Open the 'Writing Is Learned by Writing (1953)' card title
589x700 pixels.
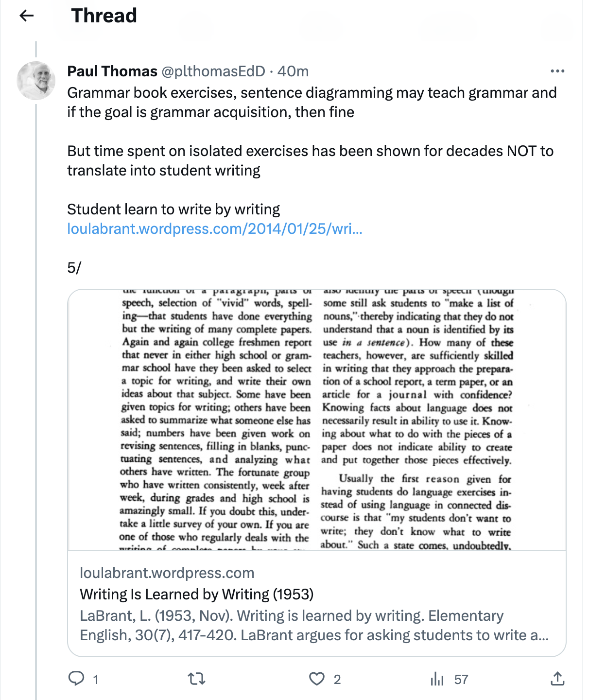click(196, 594)
